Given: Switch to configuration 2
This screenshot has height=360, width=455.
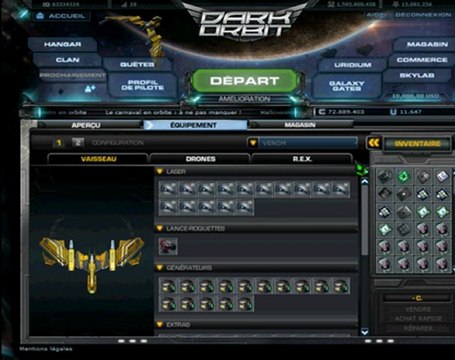Looking at the screenshot, I should (78, 143).
